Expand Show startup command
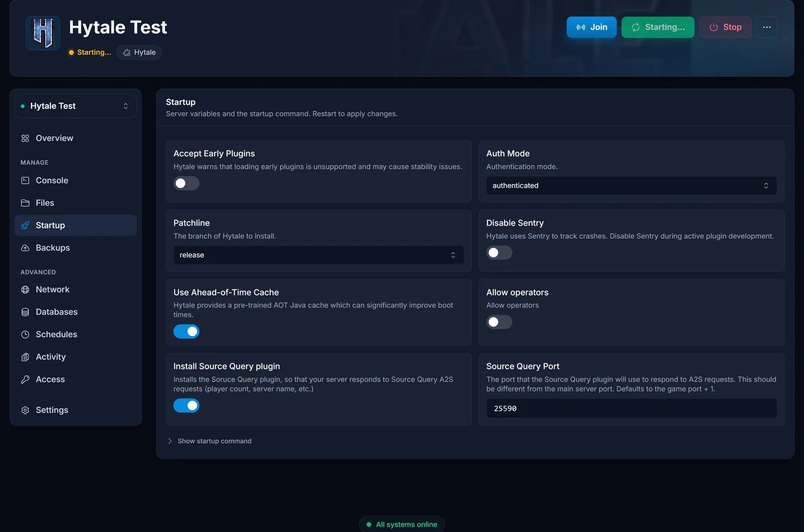This screenshot has width=804, height=532. point(210,441)
